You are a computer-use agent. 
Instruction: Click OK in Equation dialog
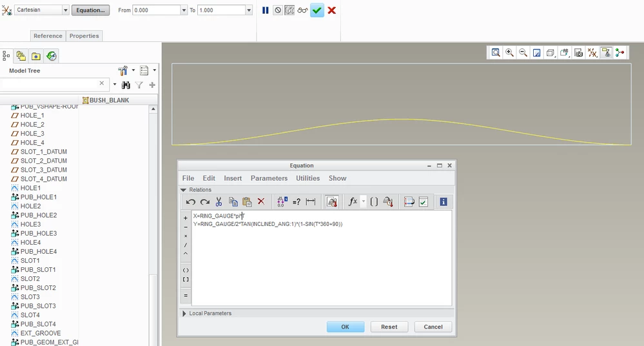pyautogui.click(x=346, y=327)
